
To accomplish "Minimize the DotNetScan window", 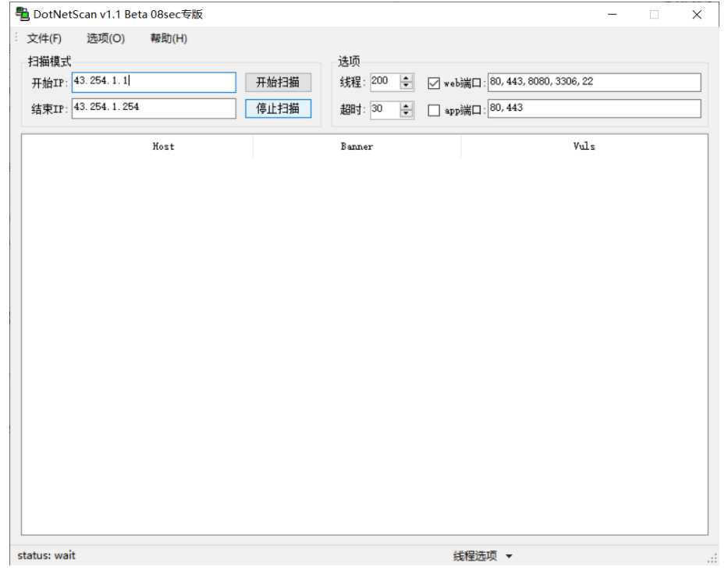I will (613, 14).
